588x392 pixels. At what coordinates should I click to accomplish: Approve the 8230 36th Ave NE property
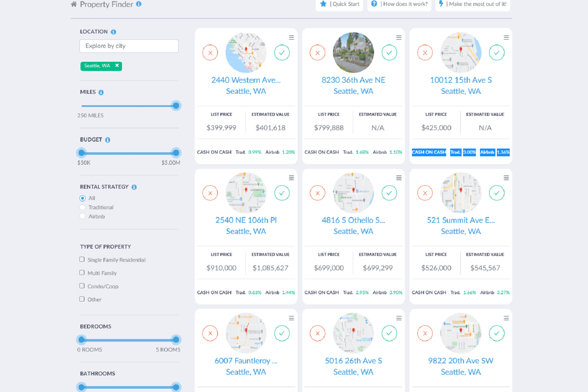tap(390, 52)
